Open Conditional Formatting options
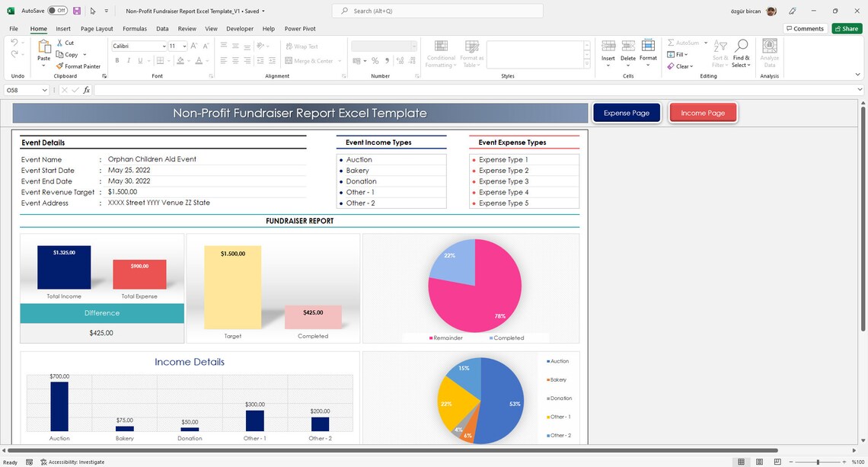 pos(440,52)
